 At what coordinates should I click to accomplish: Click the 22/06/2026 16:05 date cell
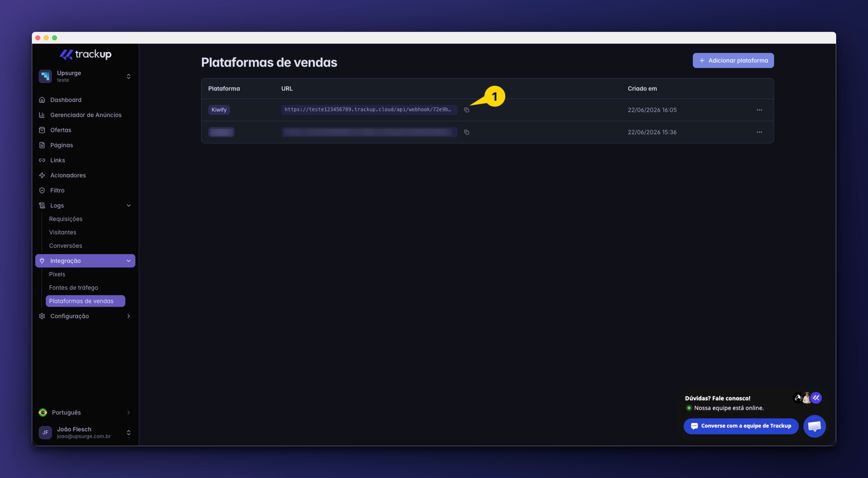652,110
